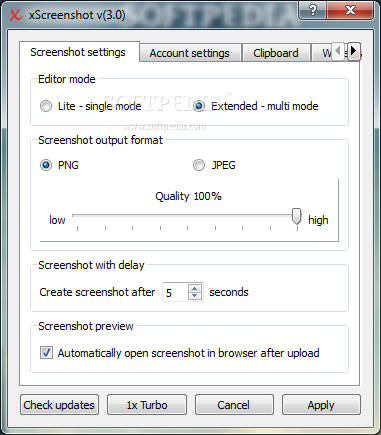Close the xScreenshot window

(x=350, y=10)
